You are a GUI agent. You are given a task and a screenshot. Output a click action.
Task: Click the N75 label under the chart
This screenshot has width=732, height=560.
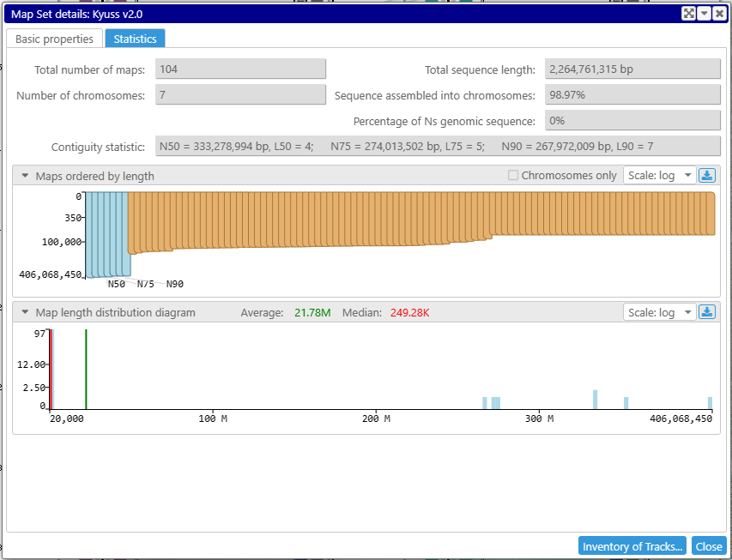pos(146,284)
